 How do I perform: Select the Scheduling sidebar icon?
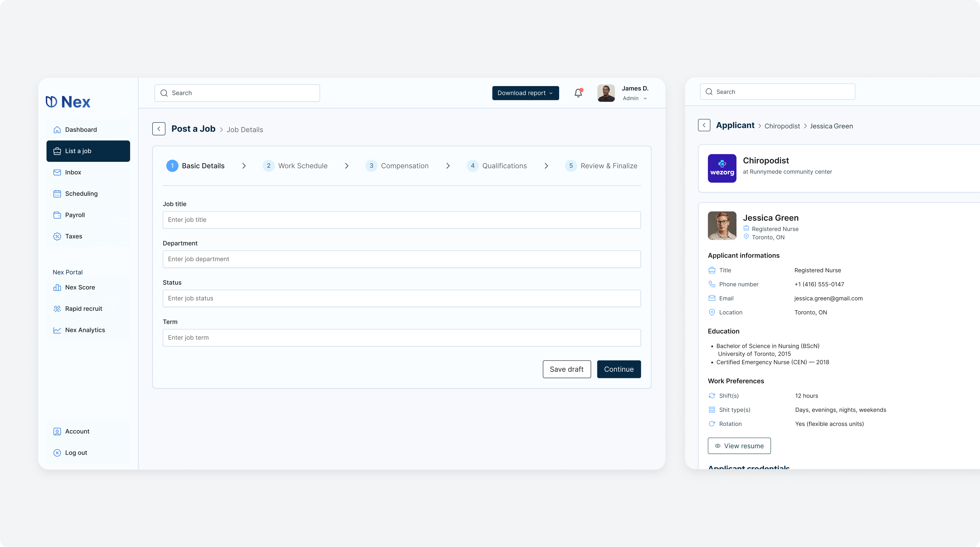(x=57, y=193)
